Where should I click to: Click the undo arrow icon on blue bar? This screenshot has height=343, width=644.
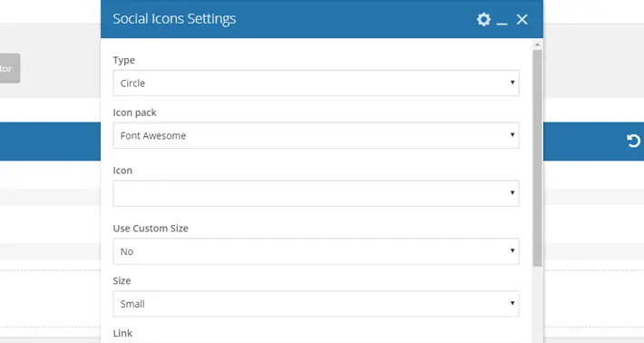click(x=633, y=141)
